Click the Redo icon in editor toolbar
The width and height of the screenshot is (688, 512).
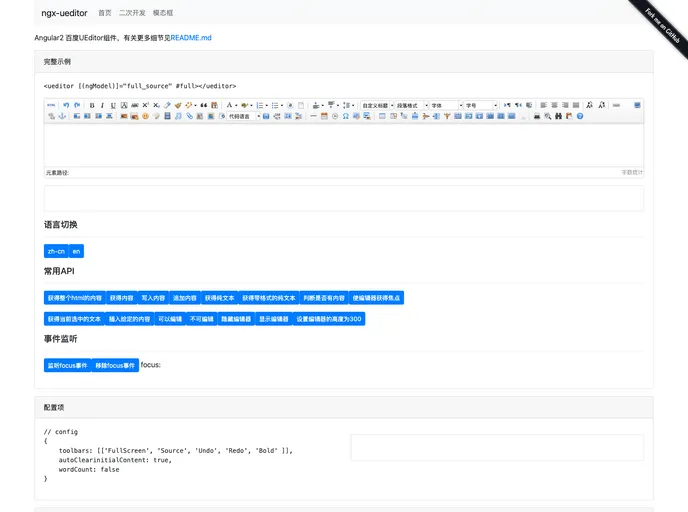coord(77,105)
